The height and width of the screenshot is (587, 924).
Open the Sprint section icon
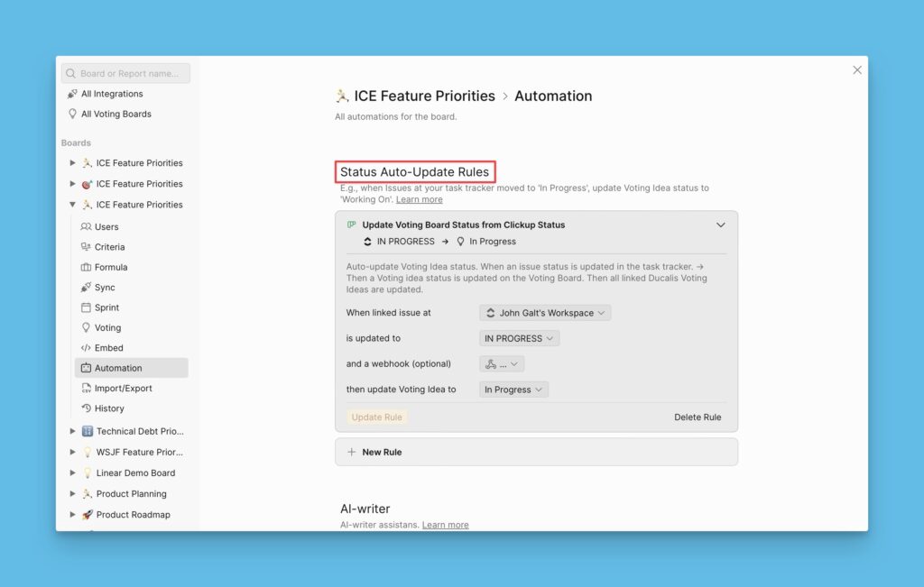[88, 307]
